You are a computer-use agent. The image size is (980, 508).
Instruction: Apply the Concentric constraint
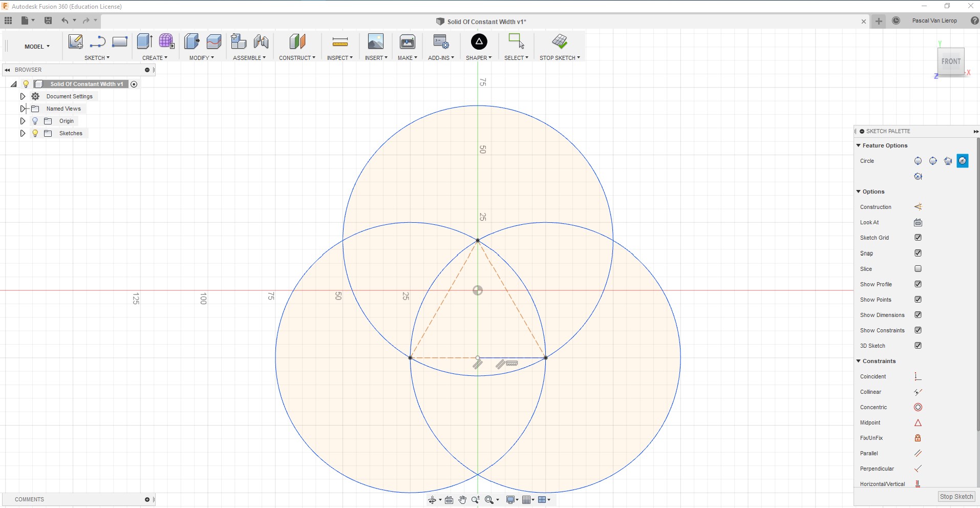(x=918, y=407)
